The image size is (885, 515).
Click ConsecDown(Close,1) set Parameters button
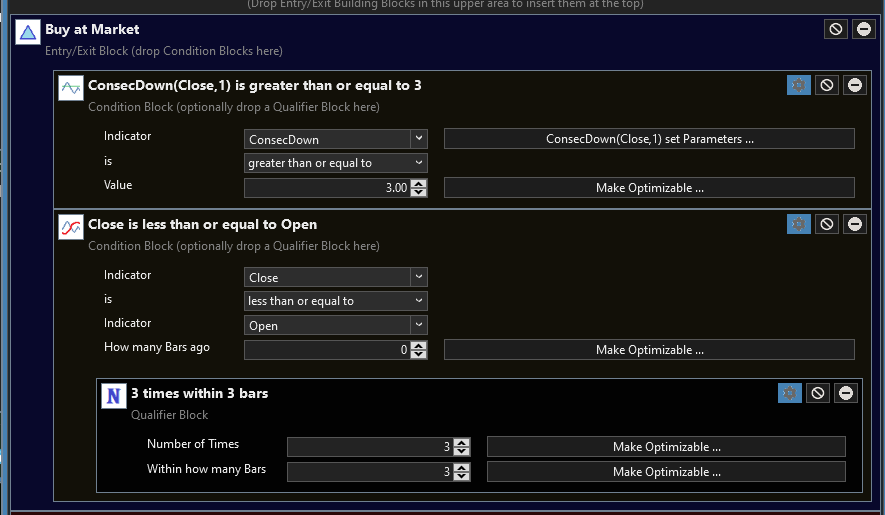click(x=649, y=139)
